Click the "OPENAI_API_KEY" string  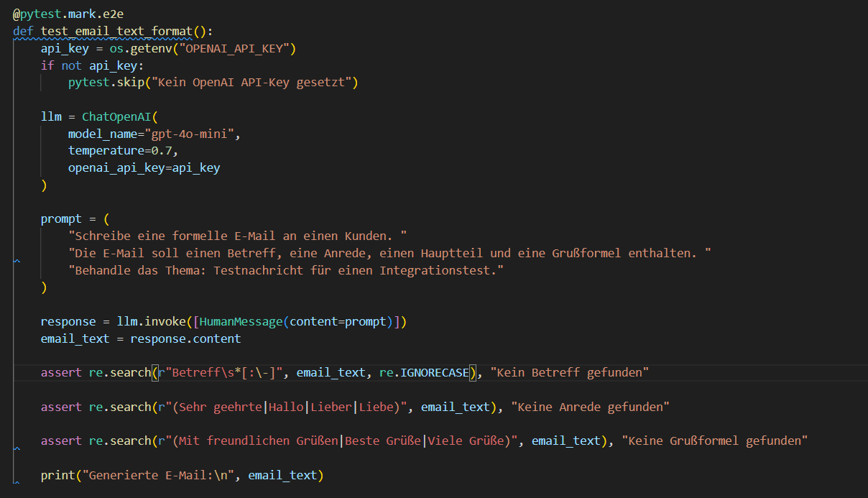tap(238, 48)
